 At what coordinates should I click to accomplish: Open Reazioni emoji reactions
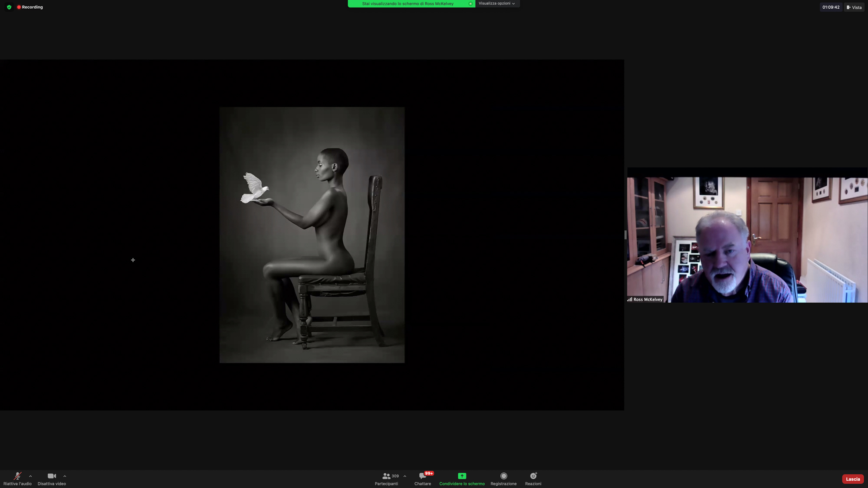coord(533,478)
